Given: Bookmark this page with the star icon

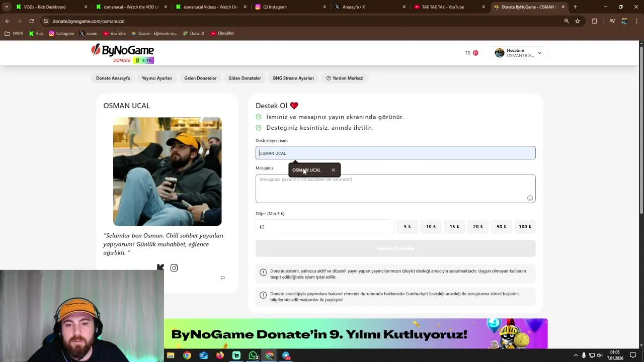Looking at the screenshot, I should click(578, 21).
